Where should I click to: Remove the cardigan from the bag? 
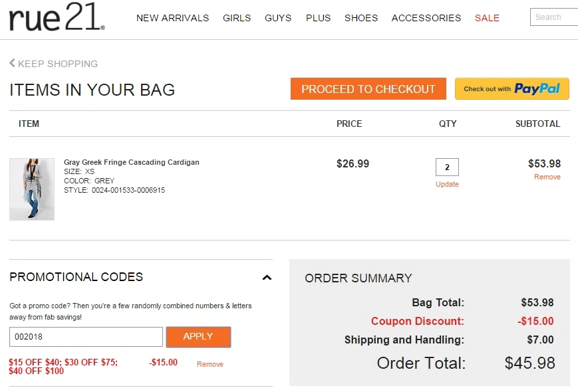click(547, 177)
